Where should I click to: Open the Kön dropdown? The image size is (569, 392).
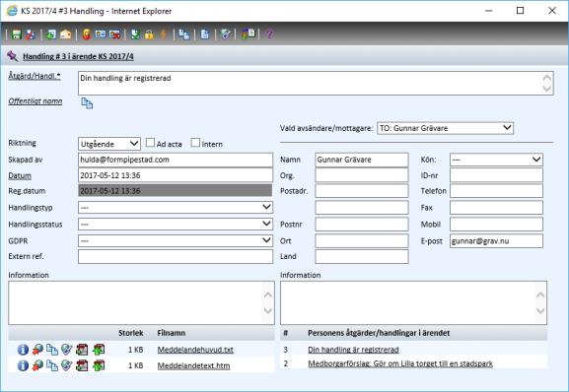496,160
